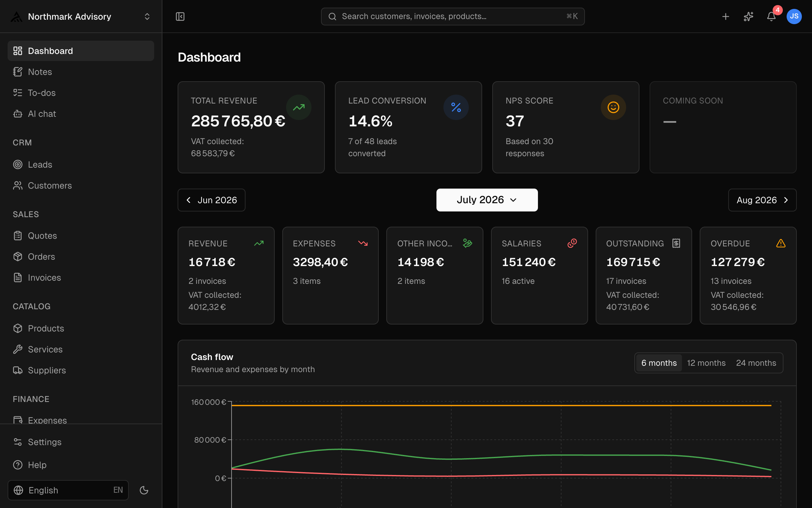The image size is (812, 508).
Task: Click the Total Revenue value 285 765,80 €
Action: [x=238, y=121]
